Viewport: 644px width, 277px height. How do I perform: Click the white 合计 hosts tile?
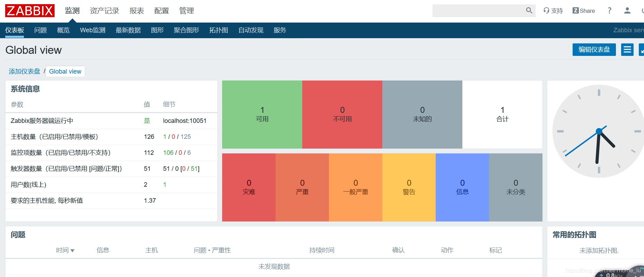[502, 115]
